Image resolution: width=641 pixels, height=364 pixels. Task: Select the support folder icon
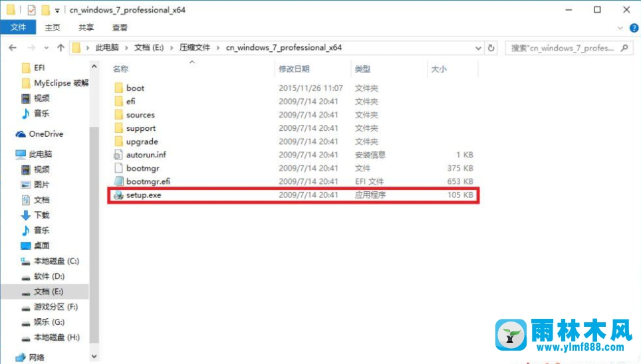tap(118, 128)
